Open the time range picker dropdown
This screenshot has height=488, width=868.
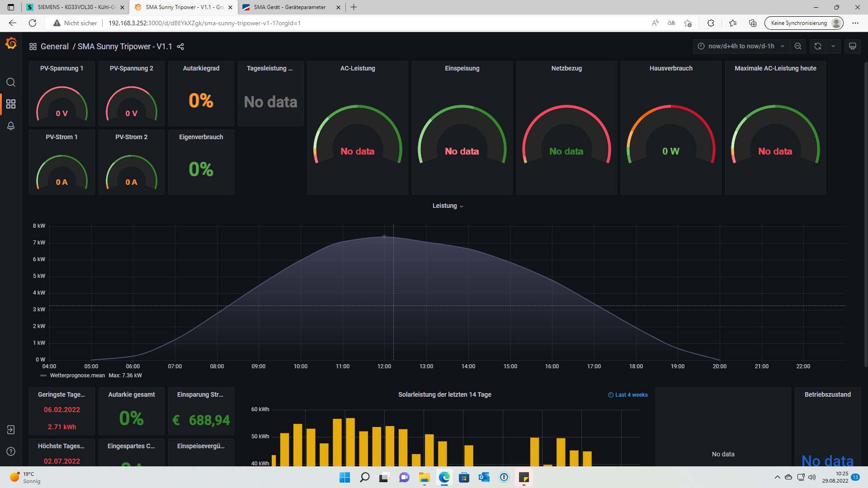[x=741, y=46]
